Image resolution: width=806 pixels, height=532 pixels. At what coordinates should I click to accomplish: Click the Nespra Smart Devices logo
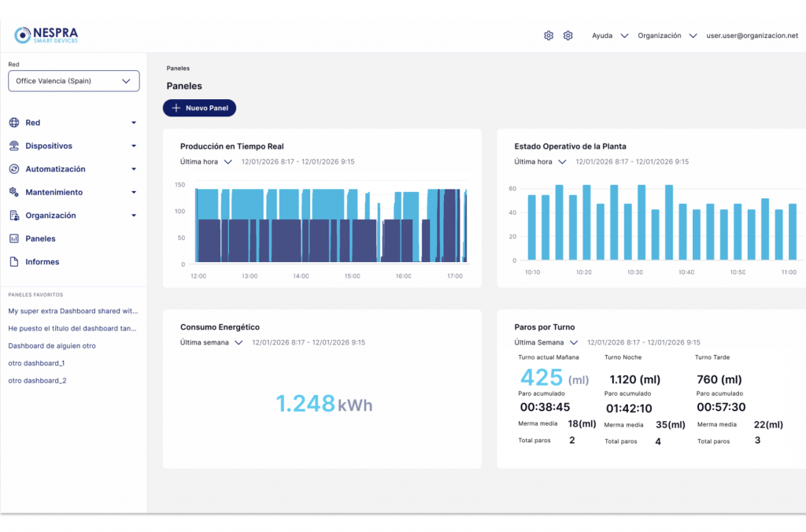(x=46, y=35)
